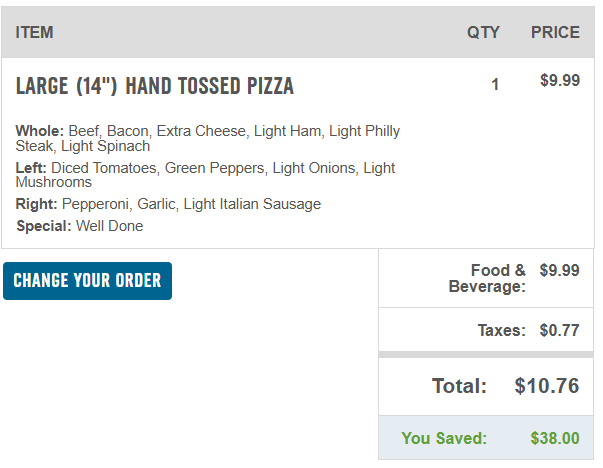The image size is (603, 468).
Task: Click the You Saved label
Action: (444, 438)
